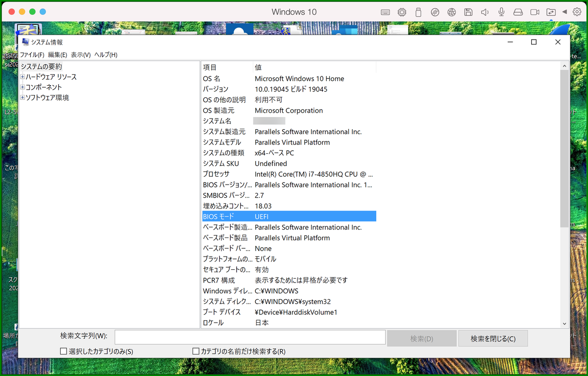The width and height of the screenshot is (588, 376).
Task: Click the 検索(D) button
Action: 421,338
